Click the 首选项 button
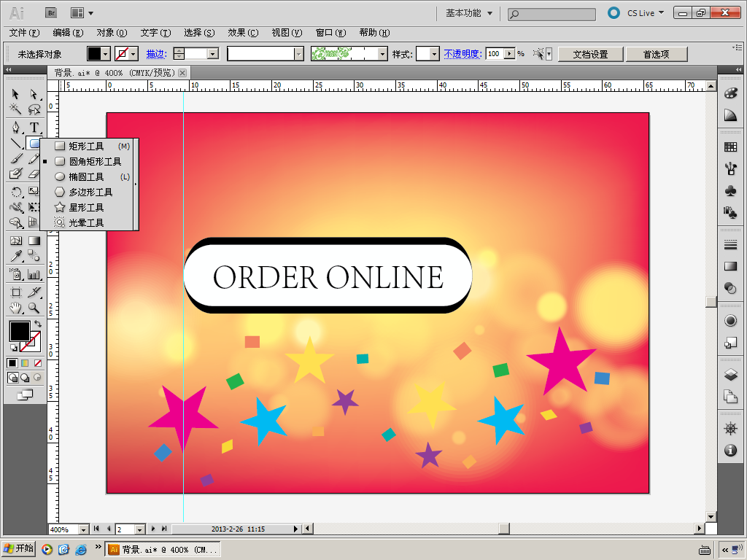 (x=656, y=54)
